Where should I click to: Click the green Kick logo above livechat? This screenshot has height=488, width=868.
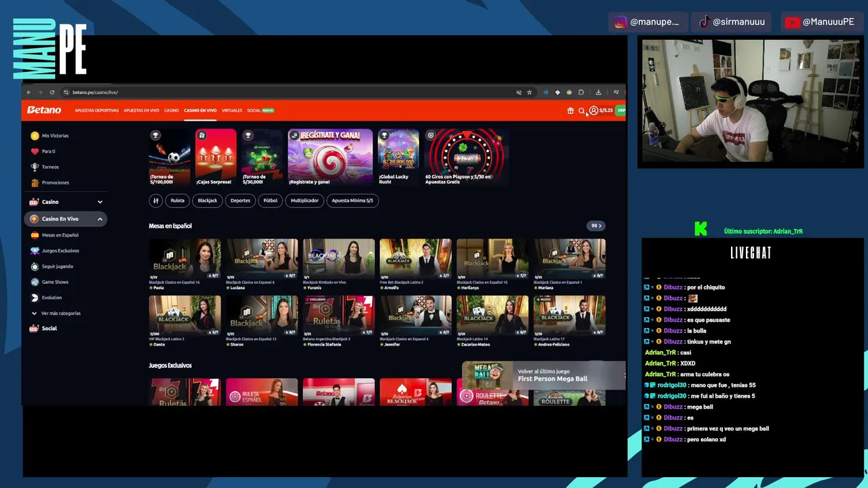[701, 230]
